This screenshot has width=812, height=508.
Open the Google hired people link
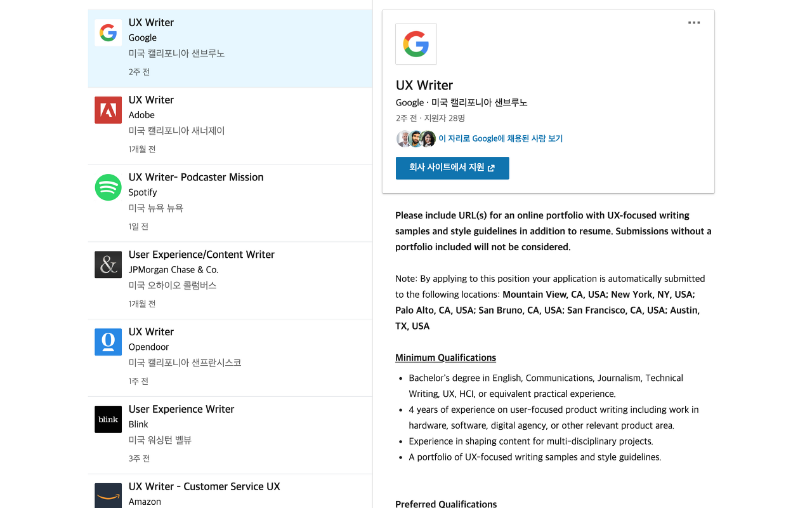501,138
